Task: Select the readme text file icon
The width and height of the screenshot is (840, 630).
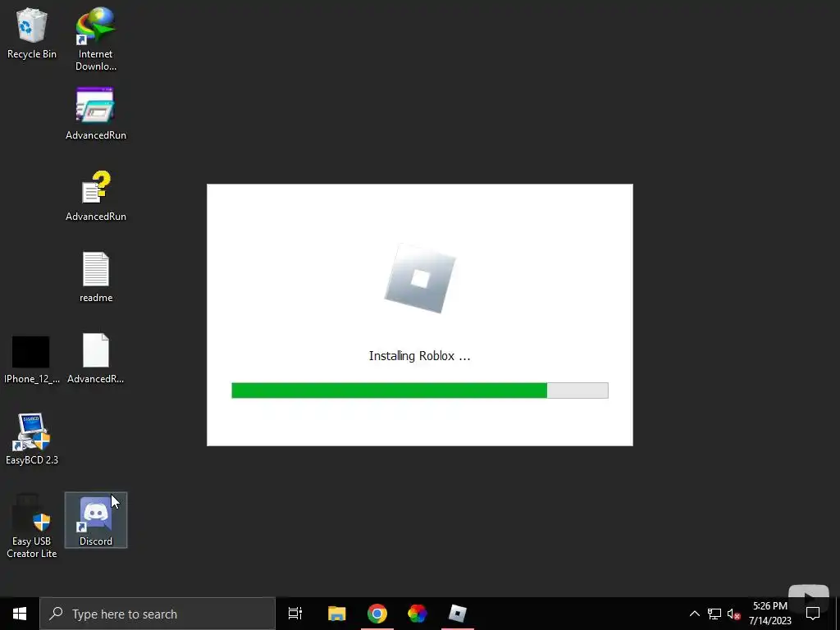Action: 96,276
